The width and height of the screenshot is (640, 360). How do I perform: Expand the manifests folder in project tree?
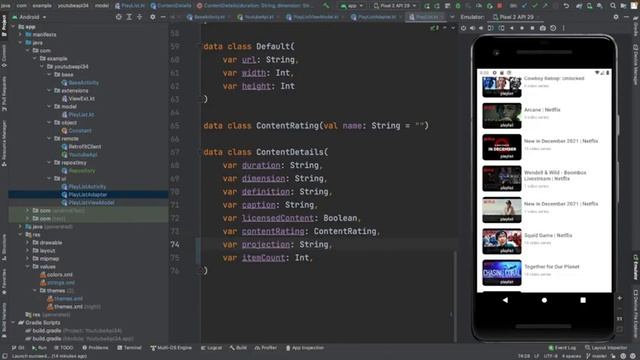coord(20,35)
